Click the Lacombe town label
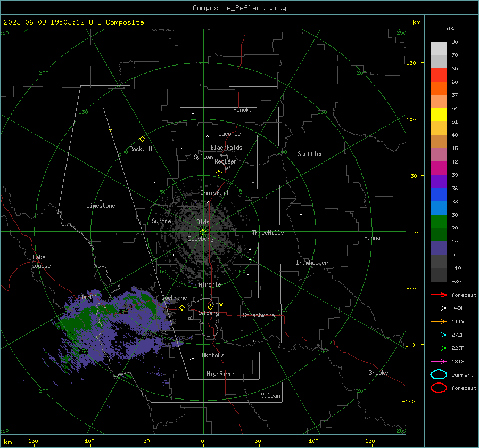The width and height of the screenshot is (479, 448). (229, 134)
